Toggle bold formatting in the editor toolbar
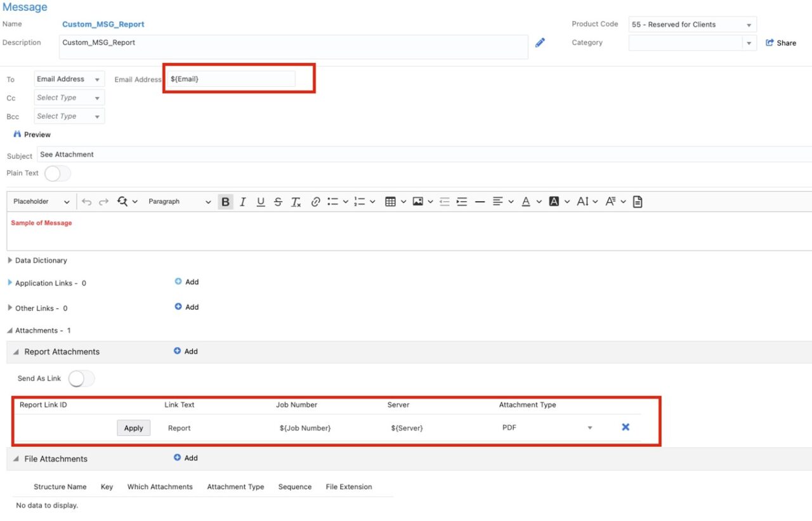Screen dimensions: 812x521 [225, 201]
